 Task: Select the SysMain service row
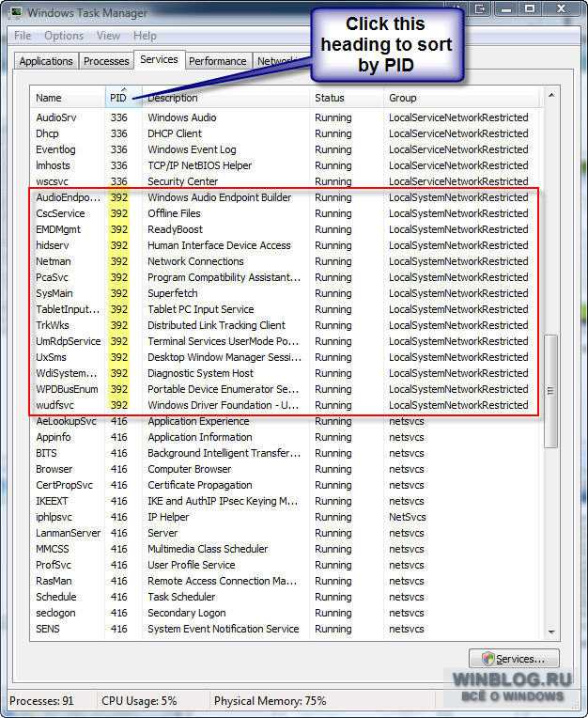[286, 293]
